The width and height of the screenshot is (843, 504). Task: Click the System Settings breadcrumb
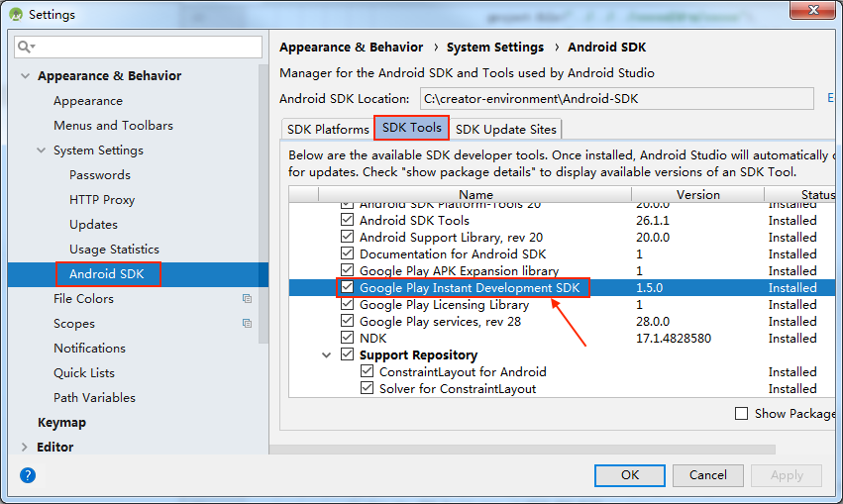(495, 48)
